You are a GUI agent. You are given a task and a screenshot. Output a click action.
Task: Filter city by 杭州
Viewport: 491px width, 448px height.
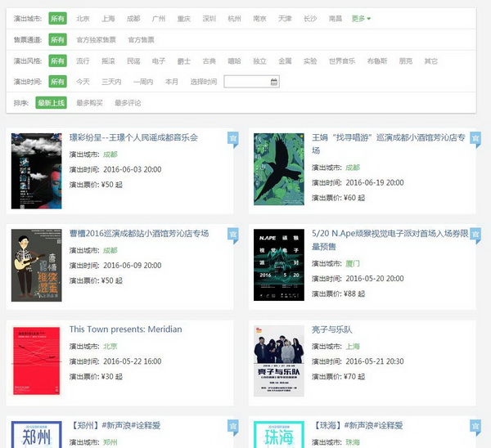pos(234,19)
